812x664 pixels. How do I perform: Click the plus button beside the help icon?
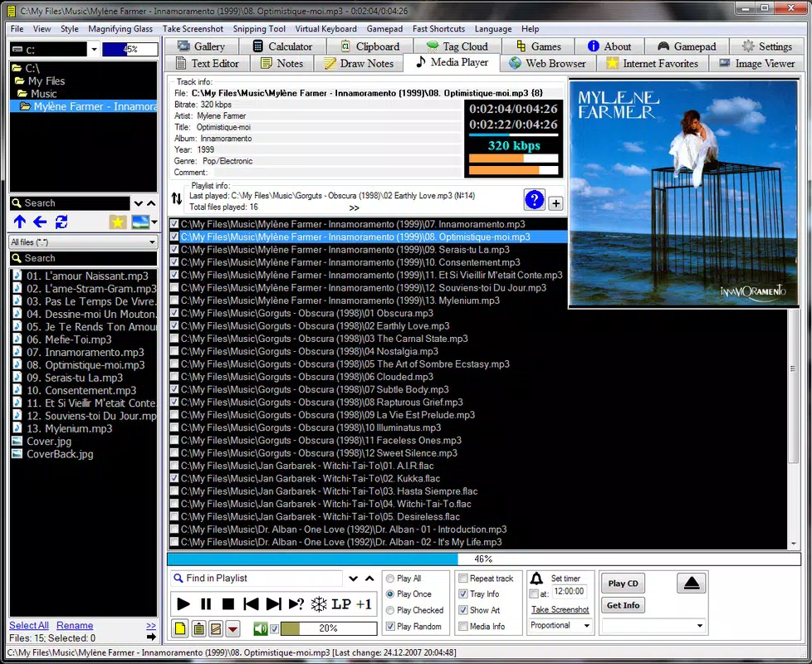point(555,203)
